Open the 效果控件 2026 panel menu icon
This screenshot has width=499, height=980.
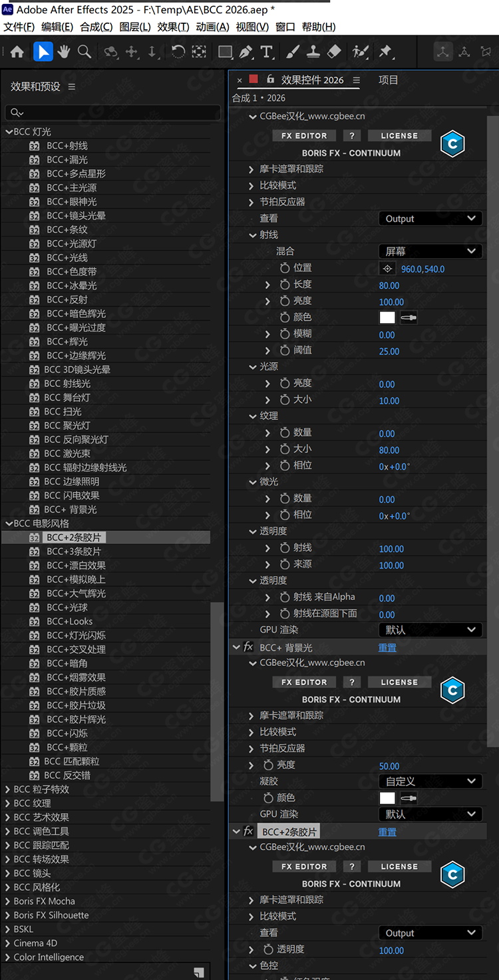[356, 80]
